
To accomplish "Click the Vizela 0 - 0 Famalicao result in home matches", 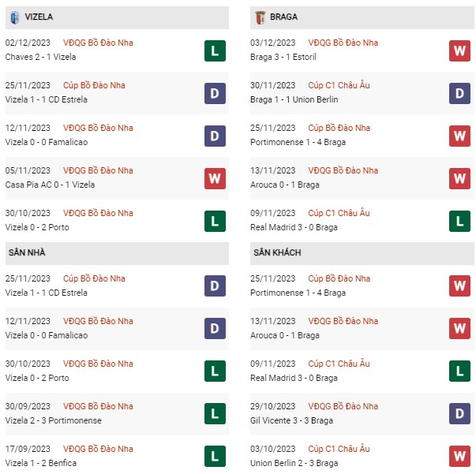I will [46, 335].
